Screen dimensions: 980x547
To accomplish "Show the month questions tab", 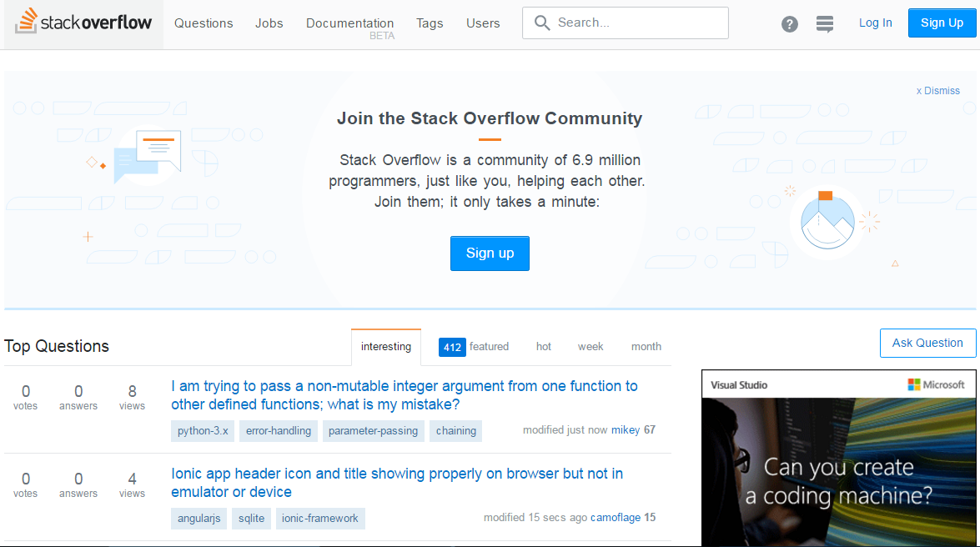I will (646, 347).
